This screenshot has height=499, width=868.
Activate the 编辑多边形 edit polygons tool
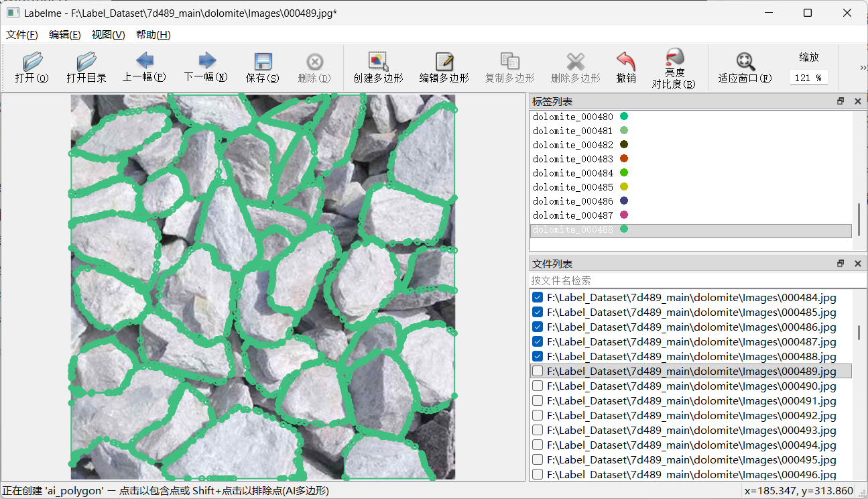pyautogui.click(x=443, y=67)
